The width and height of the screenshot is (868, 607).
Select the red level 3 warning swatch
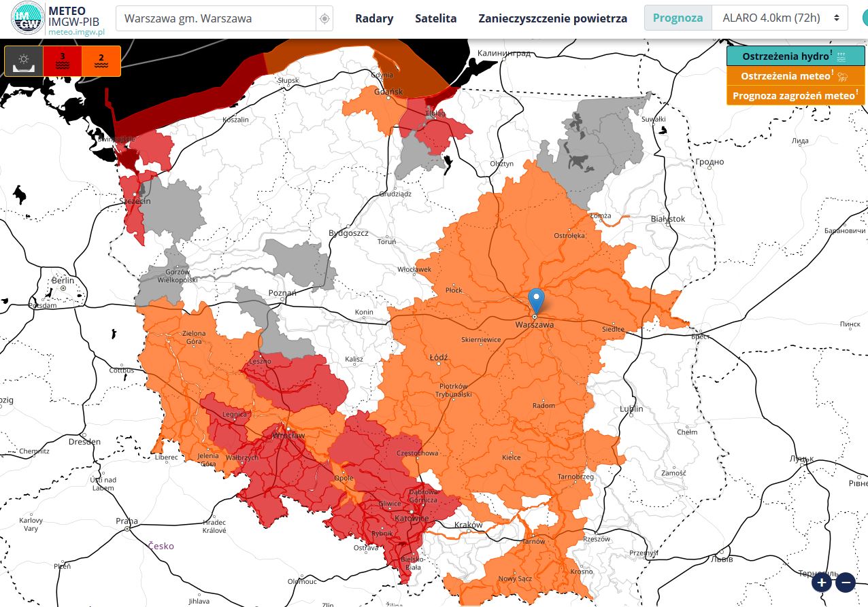pyautogui.click(x=63, y=61)
